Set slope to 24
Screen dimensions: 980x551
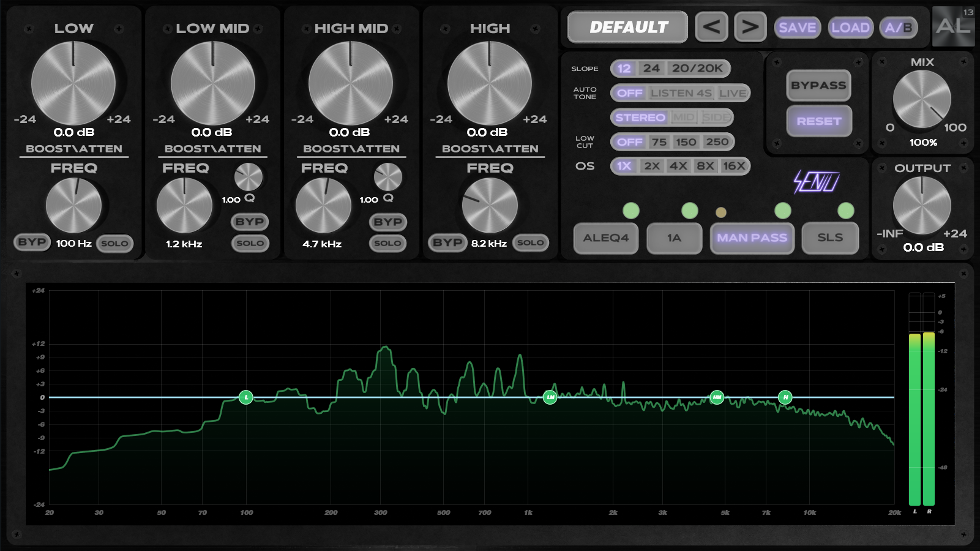[651, 69]
